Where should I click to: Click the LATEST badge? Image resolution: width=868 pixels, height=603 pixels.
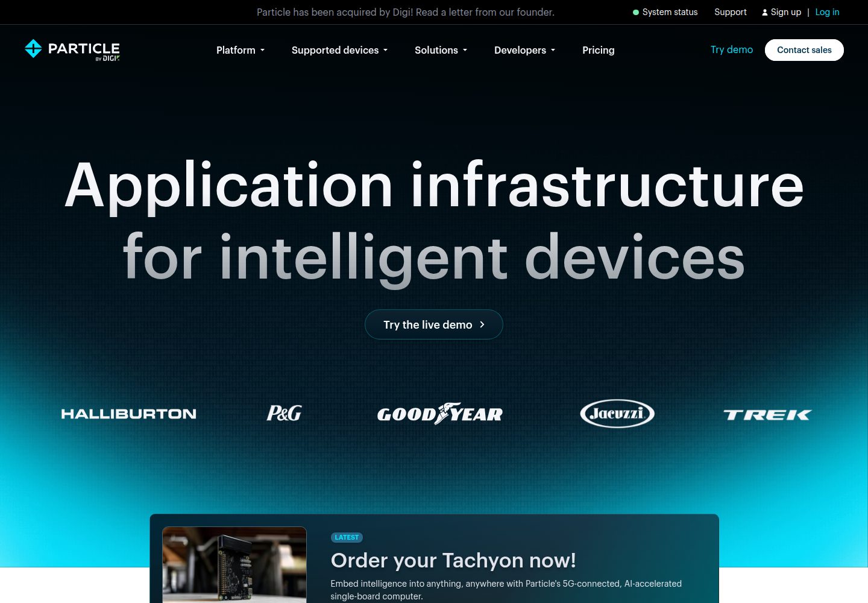tap(347, 537)
